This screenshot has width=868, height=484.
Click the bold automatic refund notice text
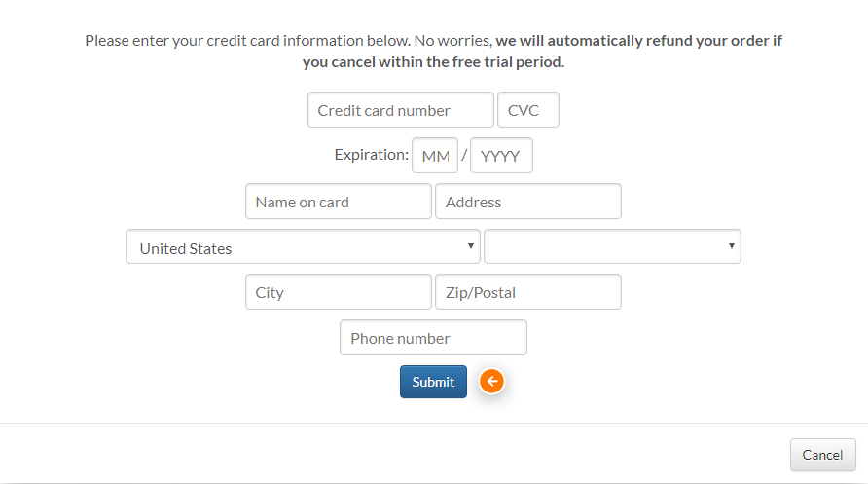tap(543, 51)
